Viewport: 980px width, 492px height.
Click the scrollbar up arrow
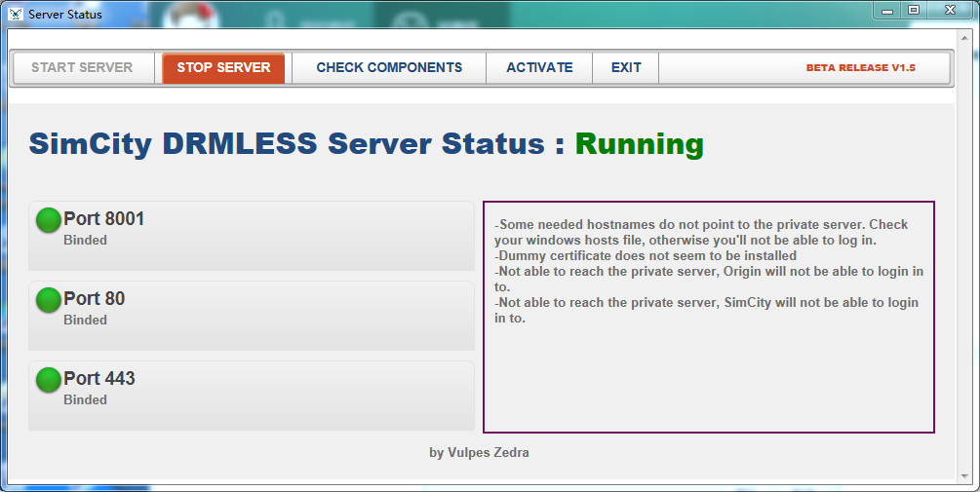963,38
